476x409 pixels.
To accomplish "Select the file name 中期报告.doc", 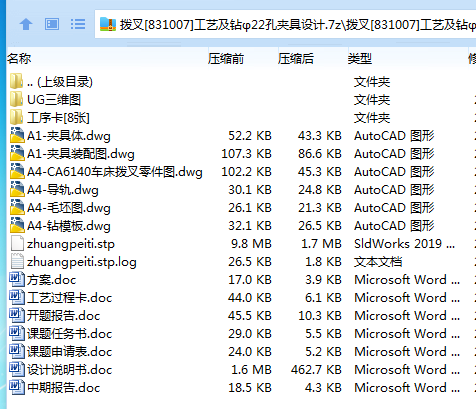I will coord(63,388).
